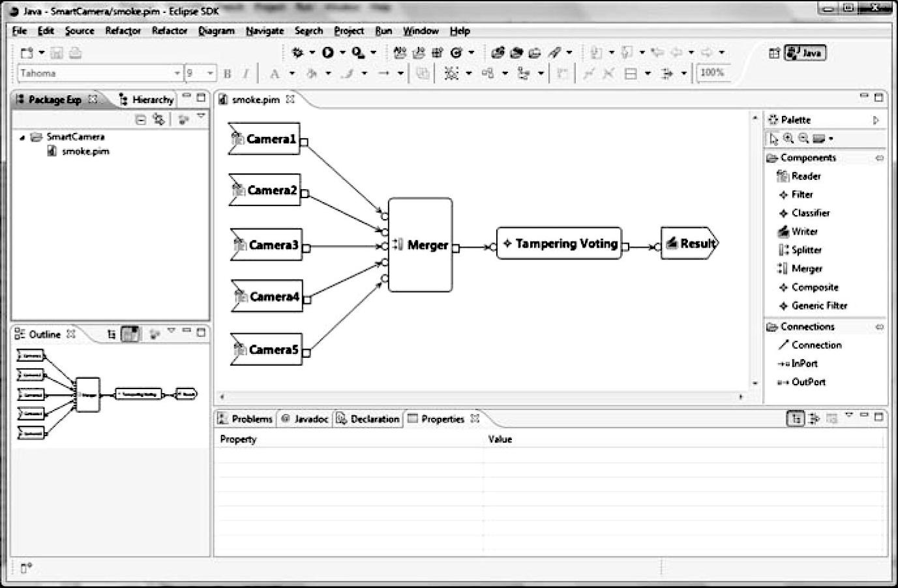Screen dimensions: 898x588
Task: Click the Debug bug icon
Action: click(x=297, y=53)
